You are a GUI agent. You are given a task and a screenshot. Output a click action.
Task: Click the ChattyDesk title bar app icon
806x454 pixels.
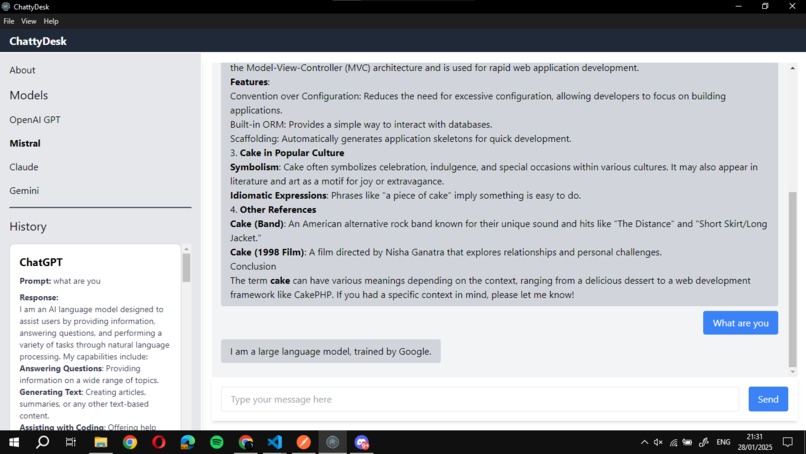6,7
